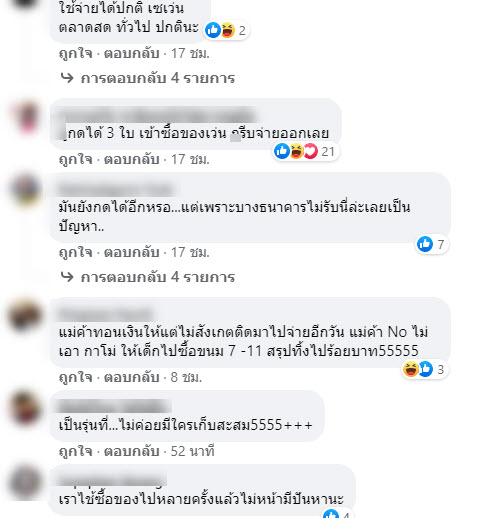Expand the first 'การตอบกลับ 4 รายการ' replies

158,78
